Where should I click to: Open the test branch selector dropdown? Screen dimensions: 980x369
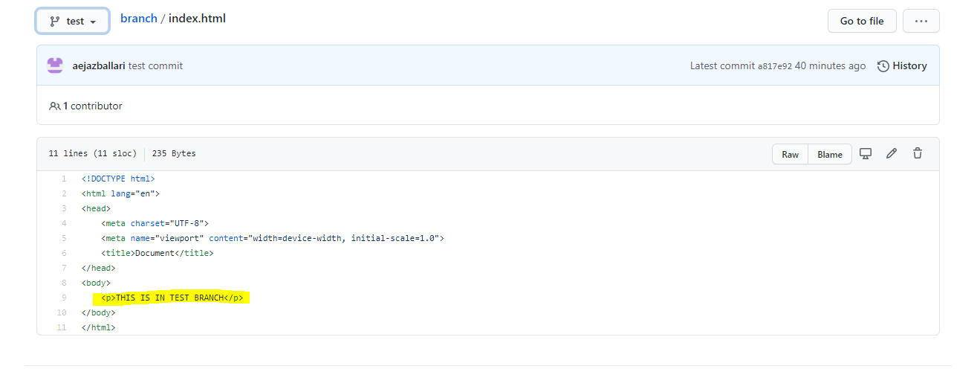(x=73, y=21)
